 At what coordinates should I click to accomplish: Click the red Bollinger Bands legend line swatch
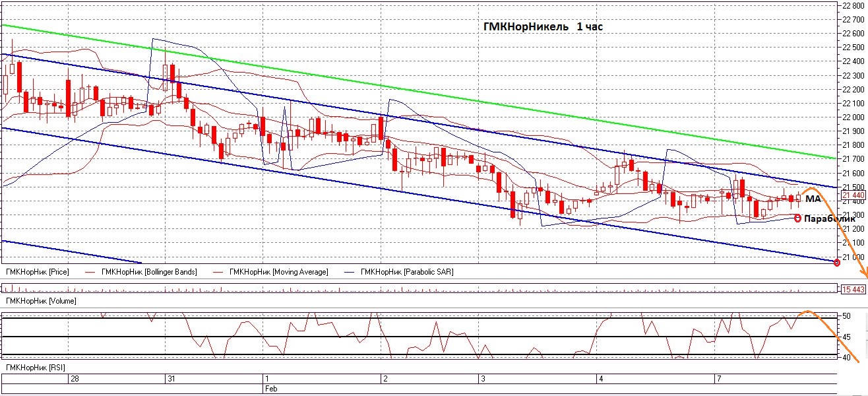[89, 272]
